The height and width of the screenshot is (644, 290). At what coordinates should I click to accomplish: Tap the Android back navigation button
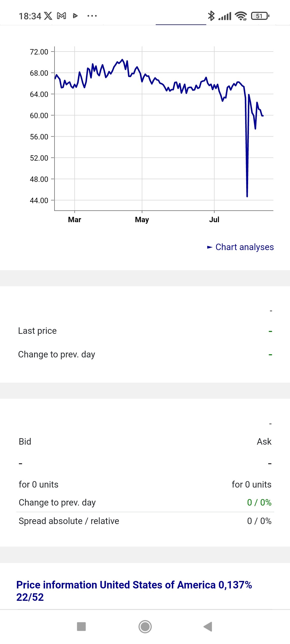[208, 627]
